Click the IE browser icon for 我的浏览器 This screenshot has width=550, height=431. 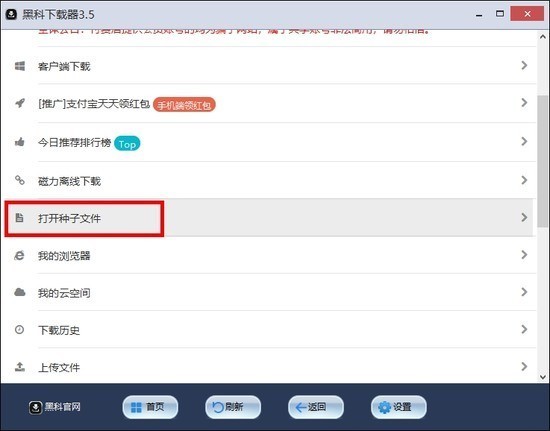coord(19,255)
